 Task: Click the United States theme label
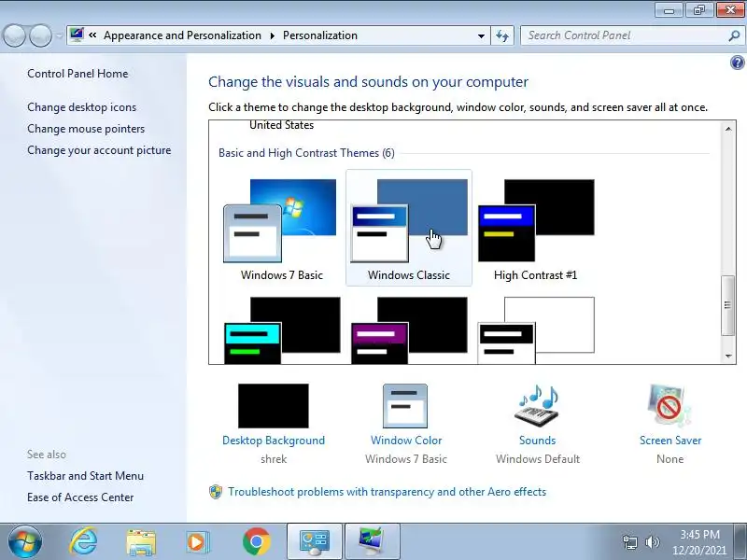(x=282, y=125)
